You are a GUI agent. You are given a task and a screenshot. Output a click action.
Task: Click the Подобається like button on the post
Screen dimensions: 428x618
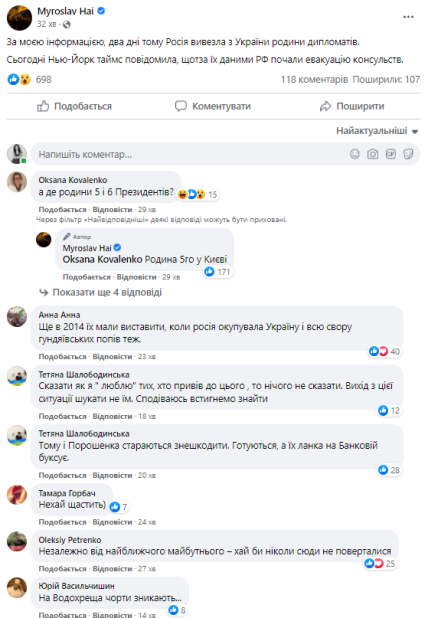(x=74, y=106)
